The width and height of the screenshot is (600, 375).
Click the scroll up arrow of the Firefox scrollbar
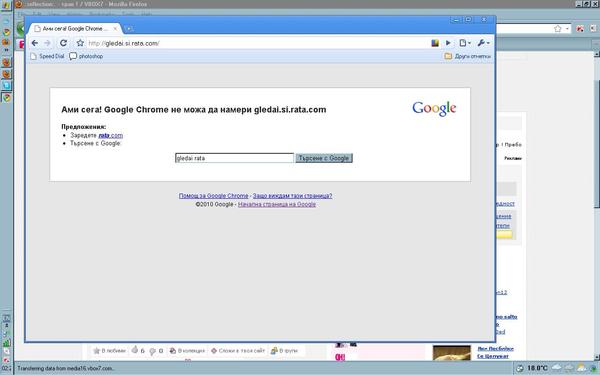pyautogui.click(x=597, y=54)
